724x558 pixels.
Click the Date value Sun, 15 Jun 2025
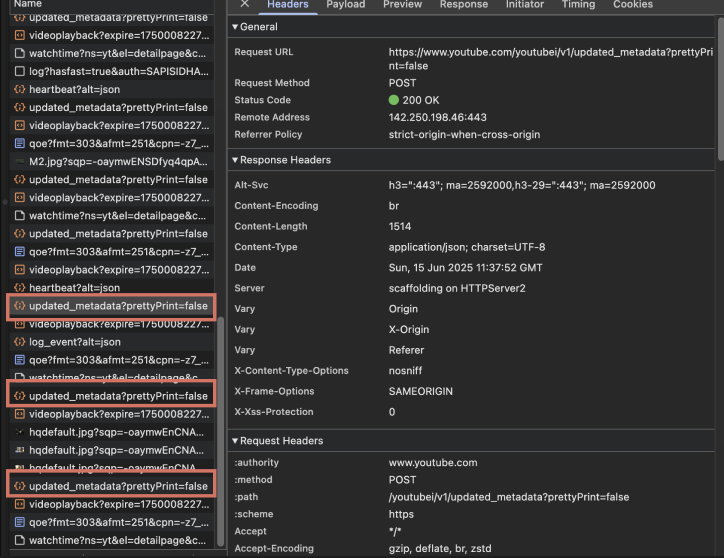pyautogui.click(x=465, y=267)
